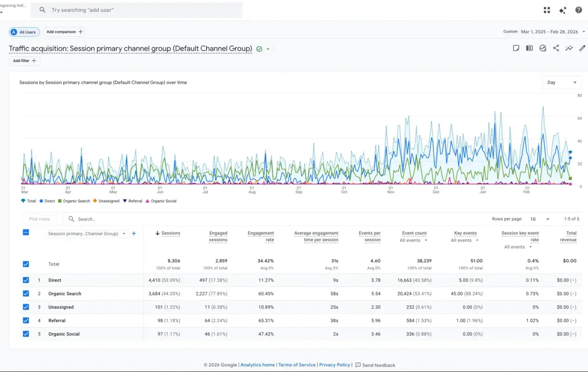
Task: Open the Session primary Channel Group dimension dropdown
Action: [87, 233]
